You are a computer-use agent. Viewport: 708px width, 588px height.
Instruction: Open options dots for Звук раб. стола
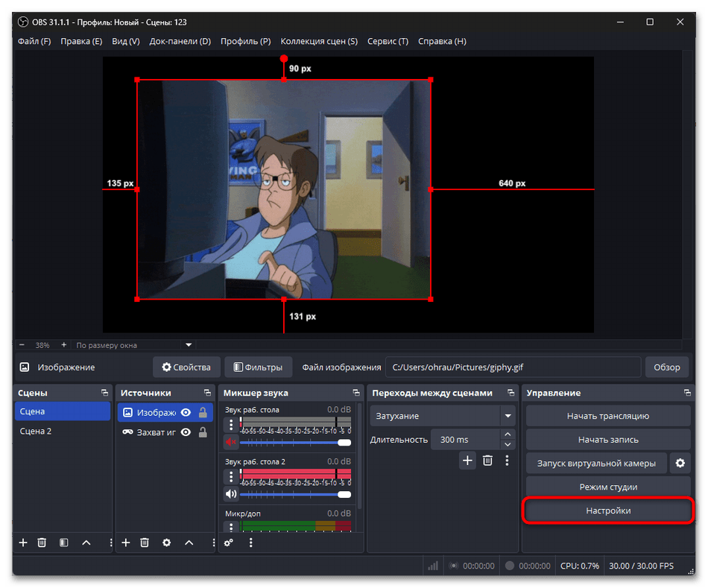[x=231, y=424]
